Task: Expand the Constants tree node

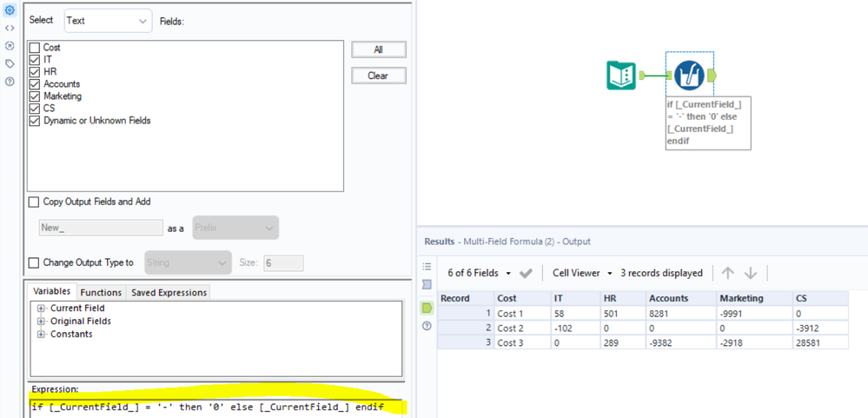Action: tap(41, 335)
